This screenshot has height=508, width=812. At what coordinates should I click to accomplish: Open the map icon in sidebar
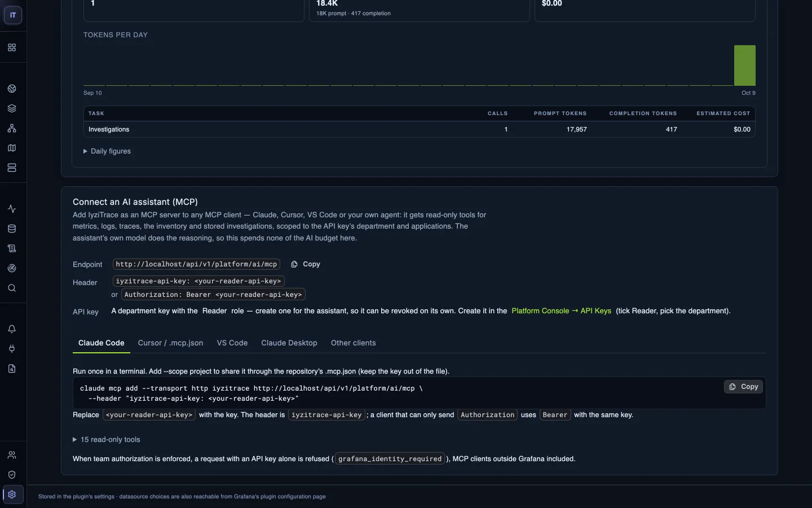[x=12, y=148]
